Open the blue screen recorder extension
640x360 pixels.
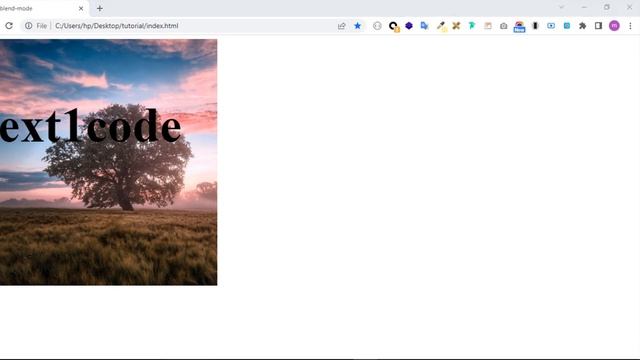click(x=551, y=26)
